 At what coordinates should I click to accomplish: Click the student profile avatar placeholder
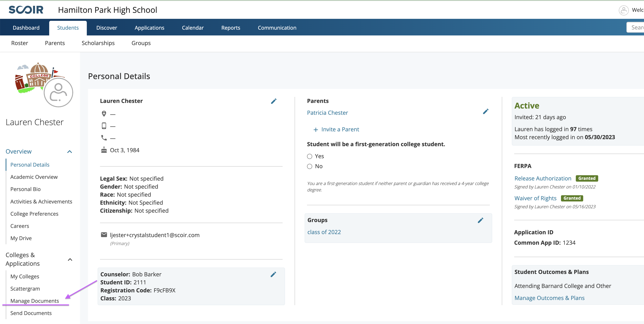point(58,92)
